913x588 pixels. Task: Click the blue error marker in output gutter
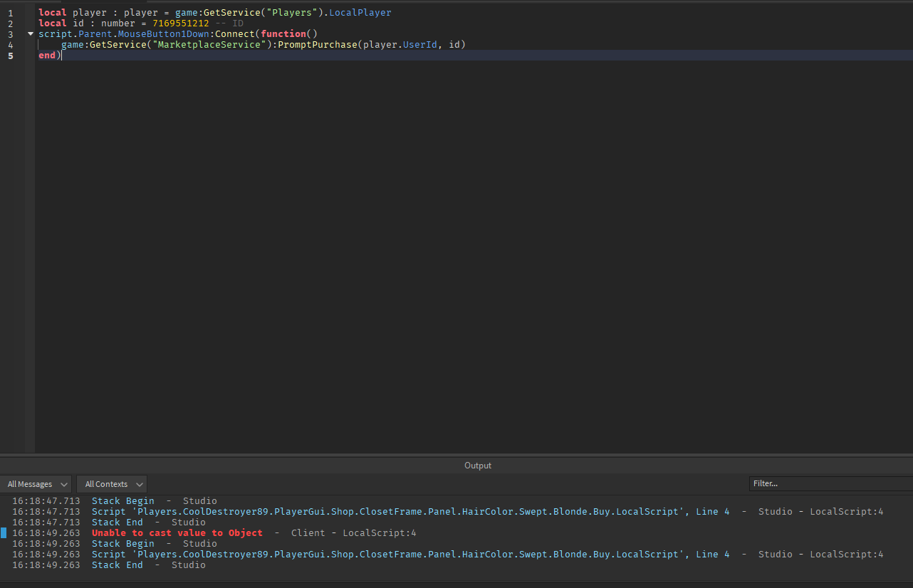3,532
